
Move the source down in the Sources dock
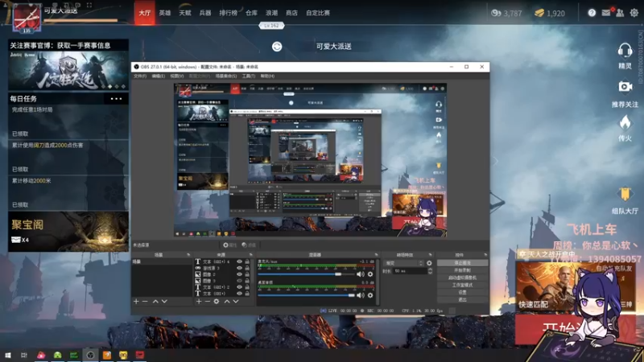click(236, 301)
